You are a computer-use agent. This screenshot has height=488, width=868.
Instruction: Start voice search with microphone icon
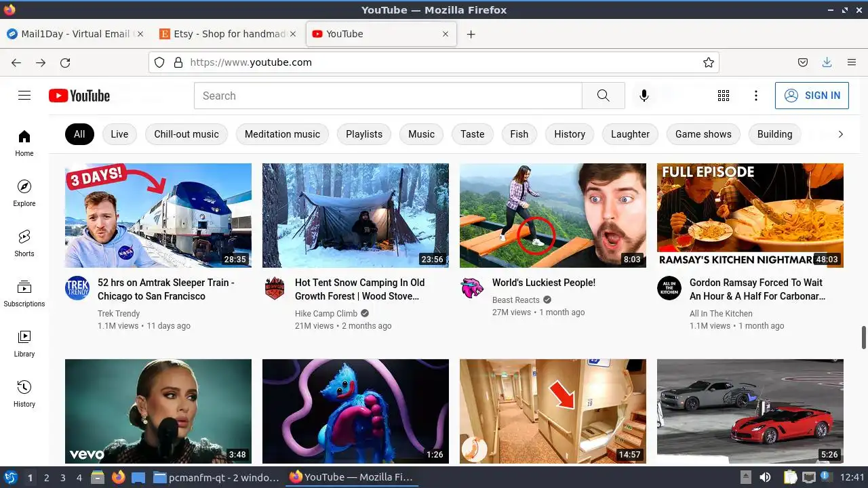pyautogui.click(x=644, y=96)
